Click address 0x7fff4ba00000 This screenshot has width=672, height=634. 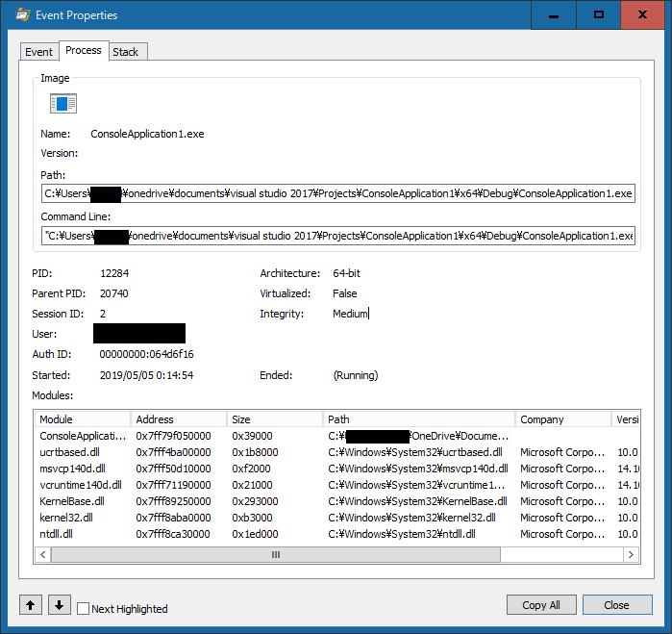[173, 452]
